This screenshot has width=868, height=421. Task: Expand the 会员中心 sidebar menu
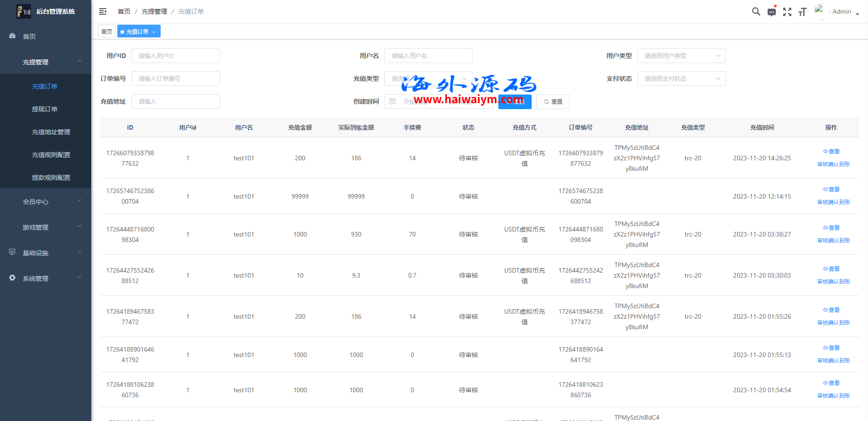pyautogui.click(x=46, y=201)
